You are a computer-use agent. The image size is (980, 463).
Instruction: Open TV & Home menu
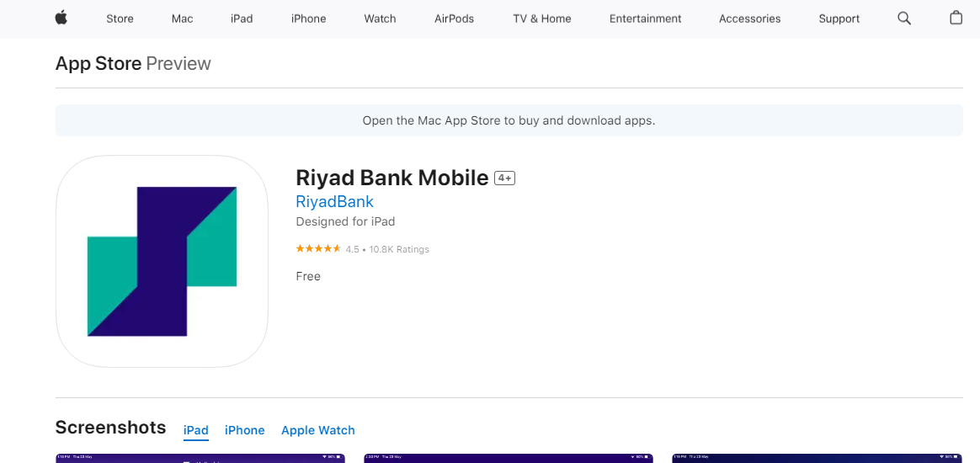coord(542,19)
